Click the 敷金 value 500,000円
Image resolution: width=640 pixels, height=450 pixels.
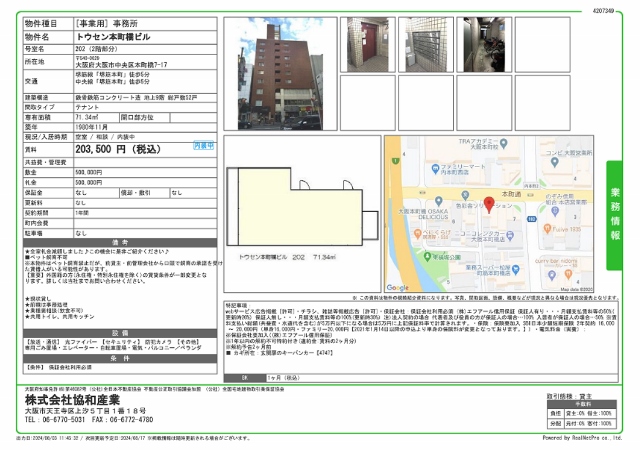coord(89,172)
